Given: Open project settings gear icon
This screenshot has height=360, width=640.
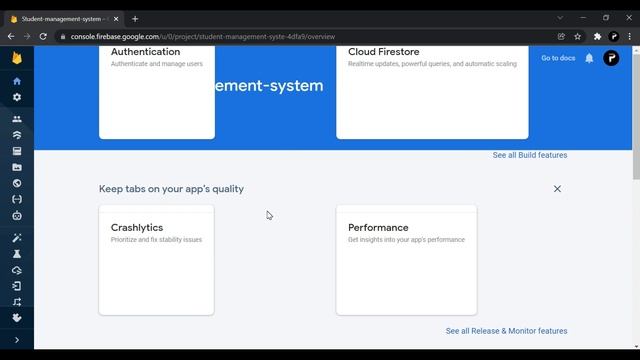Looking at the screenshot, I should 17,97.
